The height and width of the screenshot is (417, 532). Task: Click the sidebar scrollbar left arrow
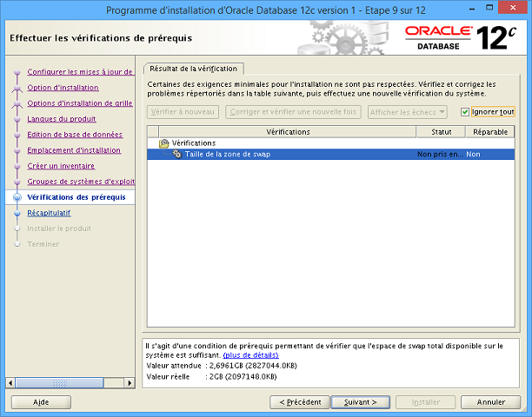10,383
